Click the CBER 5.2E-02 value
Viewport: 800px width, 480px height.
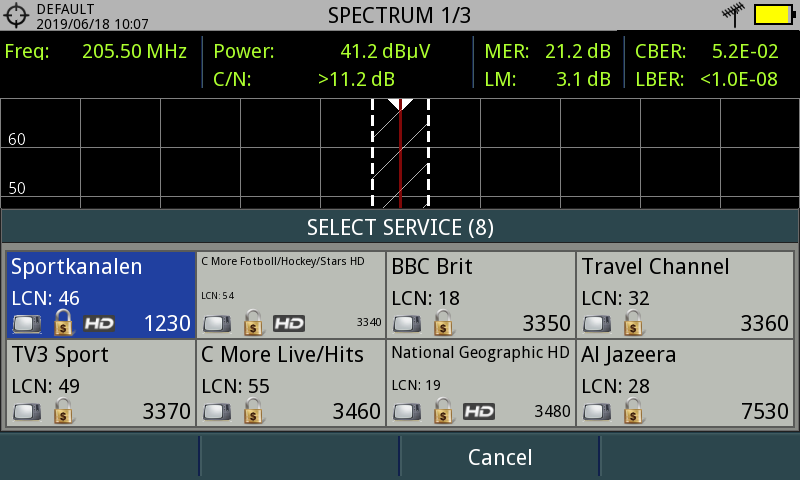(745, 51)
